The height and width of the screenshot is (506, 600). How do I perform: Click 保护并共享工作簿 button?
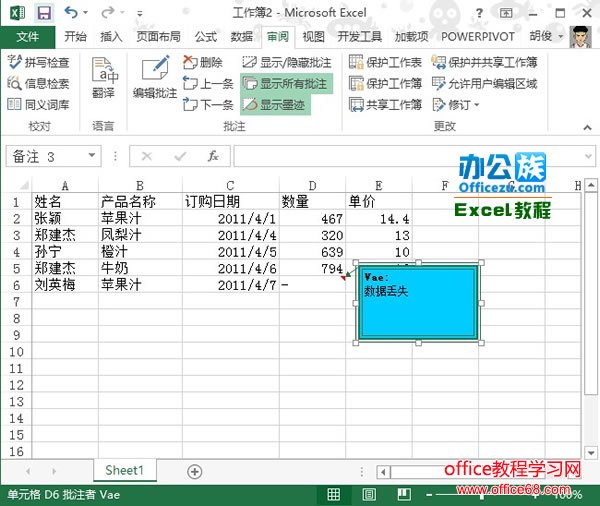[484, 62]
